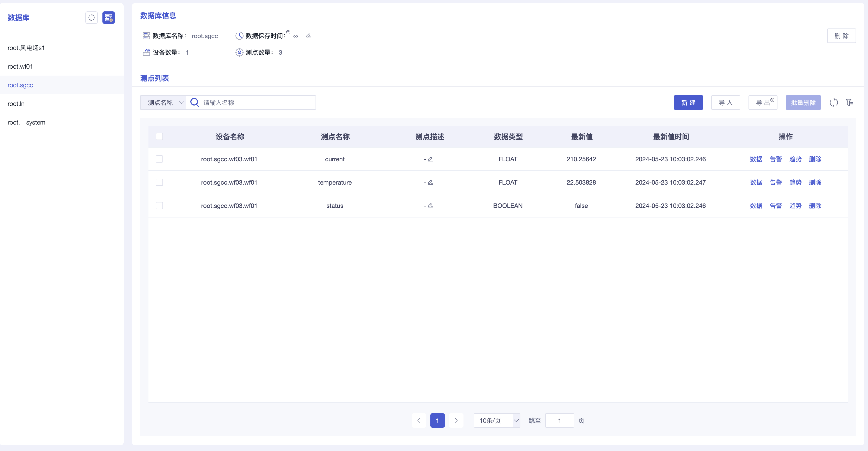The height and width of the screenshot is (451, 868).
Task: Click the jump-to page number field
Action: pos(559,421)
